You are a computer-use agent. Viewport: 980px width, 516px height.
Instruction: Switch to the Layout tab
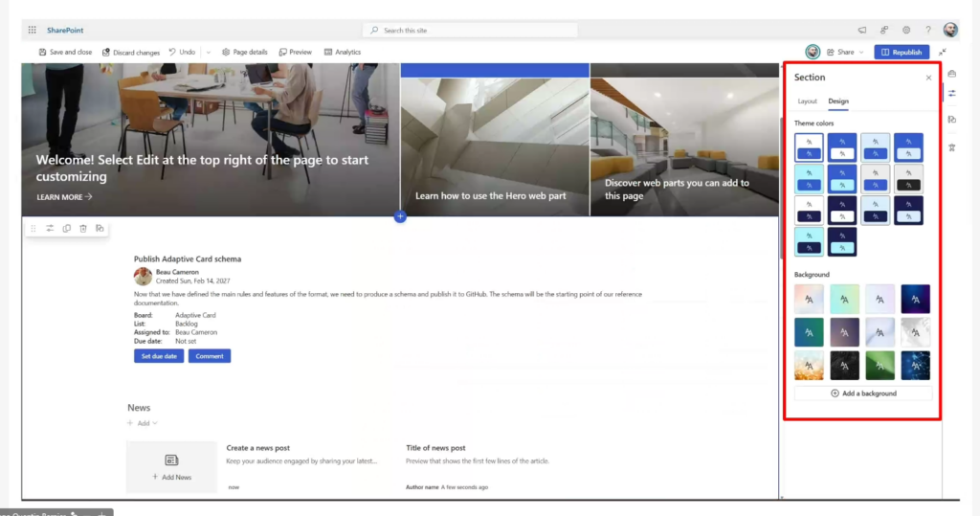click(x=808, y=101)
